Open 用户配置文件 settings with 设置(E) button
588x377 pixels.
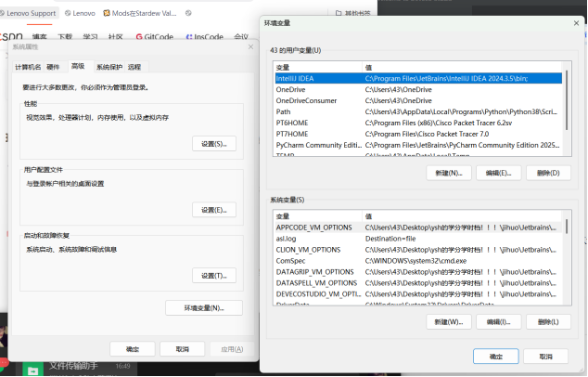tap(214, 210)
